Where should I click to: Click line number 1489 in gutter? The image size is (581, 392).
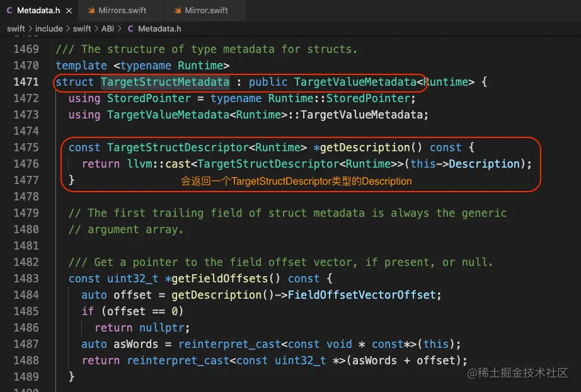click(x=26, y=377)
